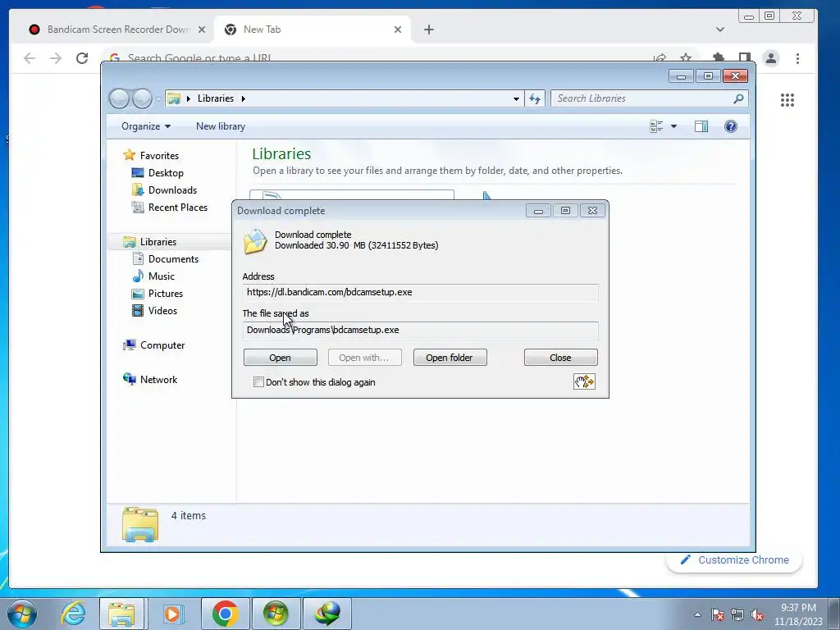Click Chrome's back button
Image resolution: width=840 pixels, height=630 pixels.
[30, 58]
